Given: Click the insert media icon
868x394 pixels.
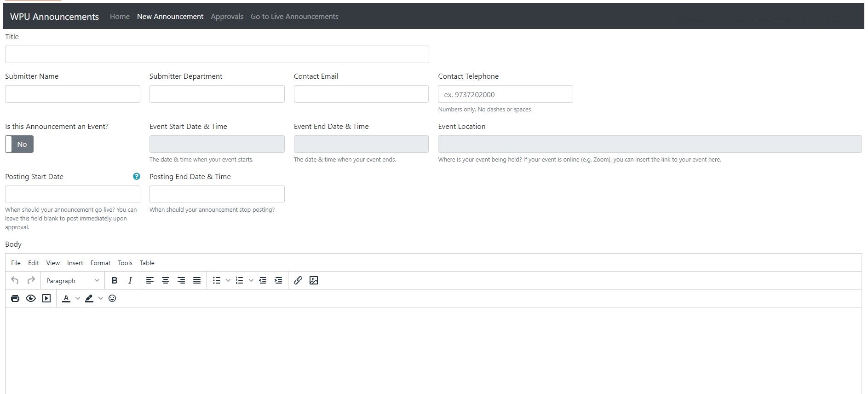Looking at the screenshot, I should (x=46, y=298).
